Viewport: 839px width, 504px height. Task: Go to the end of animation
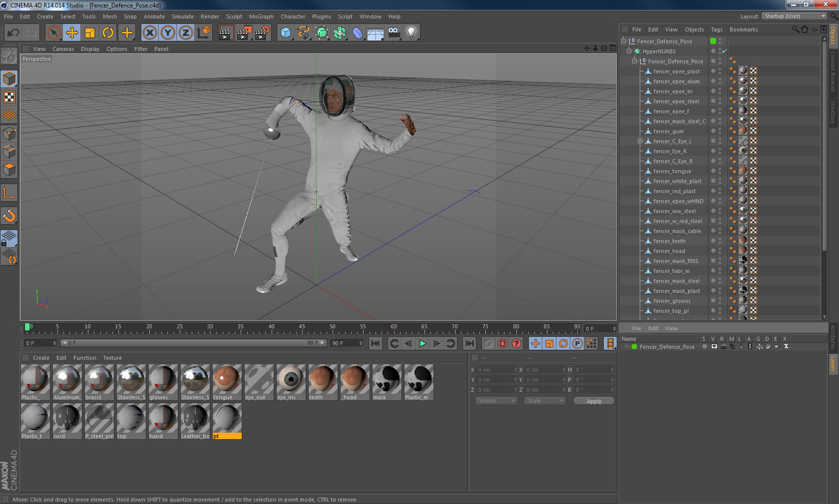[x=469, y=343]
